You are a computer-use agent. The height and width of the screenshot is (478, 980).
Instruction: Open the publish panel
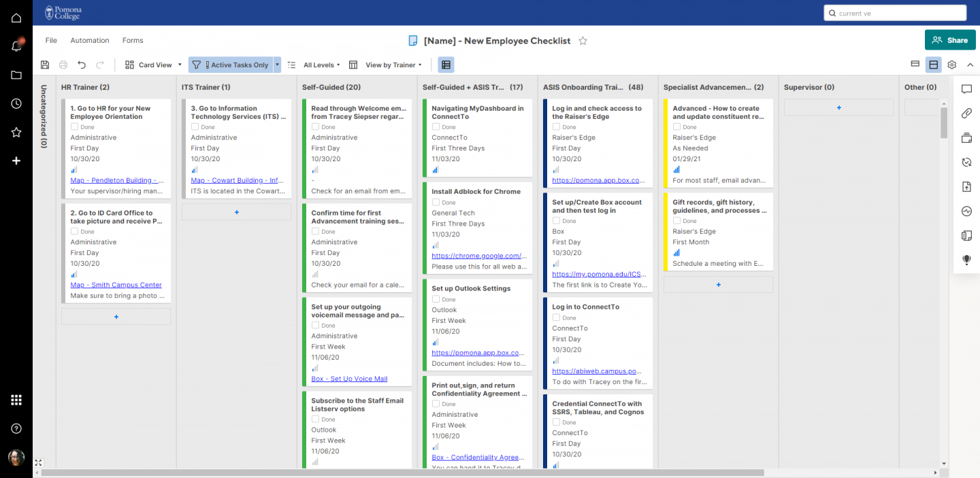point(966,186)
